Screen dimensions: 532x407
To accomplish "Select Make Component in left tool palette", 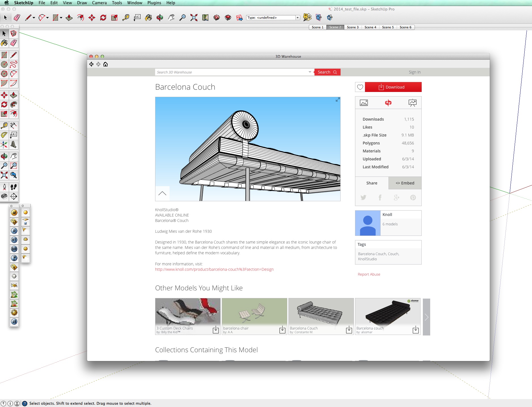I will [x=14, y=33].
